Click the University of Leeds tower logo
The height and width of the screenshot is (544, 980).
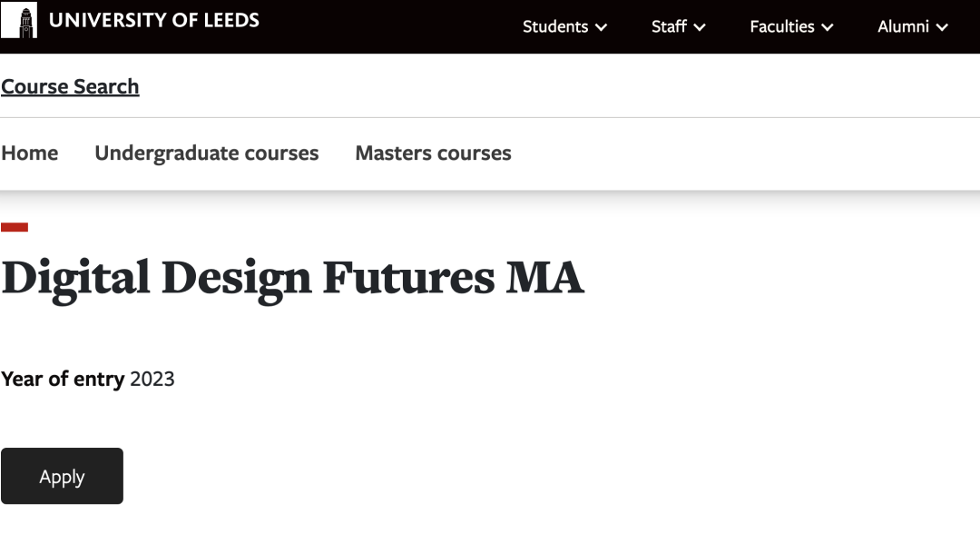point(19,20)
